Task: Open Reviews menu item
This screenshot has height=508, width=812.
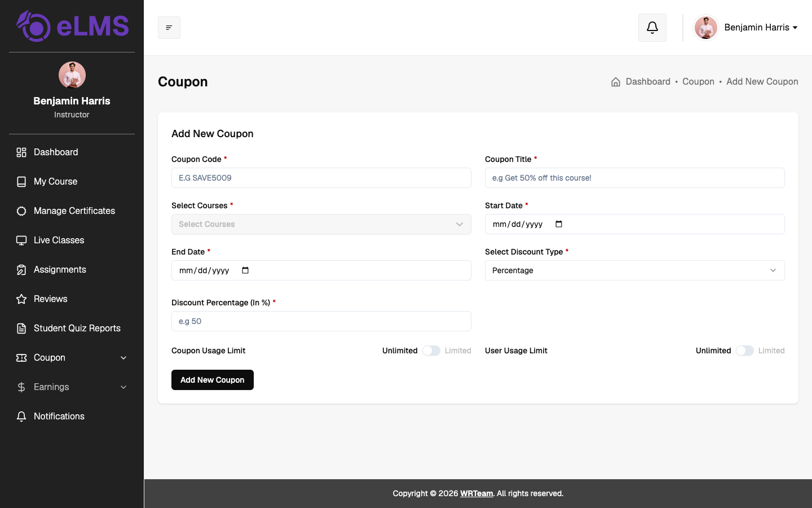Action: 72,299
